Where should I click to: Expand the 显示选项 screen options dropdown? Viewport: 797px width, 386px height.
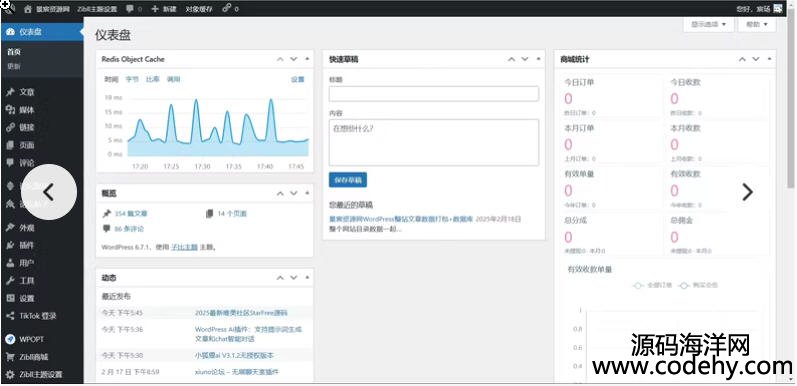[x=708, y=24]
